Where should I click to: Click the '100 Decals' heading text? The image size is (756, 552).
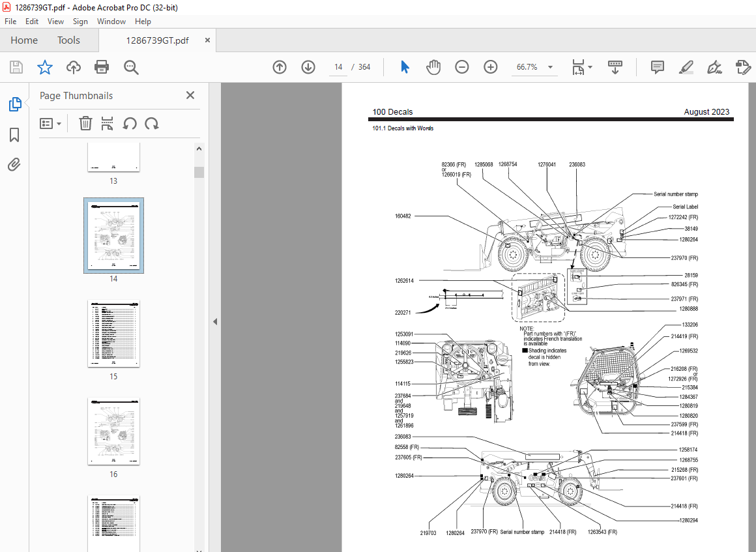pos(392,112)
